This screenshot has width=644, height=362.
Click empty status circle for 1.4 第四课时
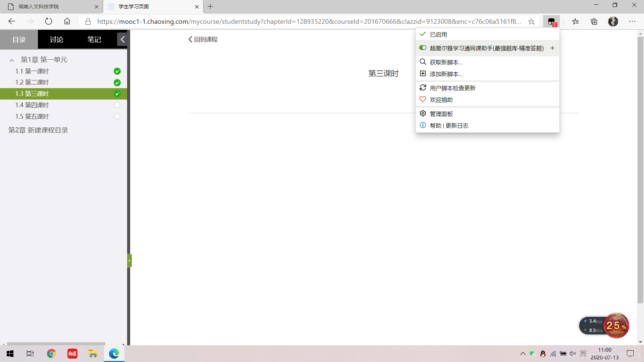[x=117, y=105]
